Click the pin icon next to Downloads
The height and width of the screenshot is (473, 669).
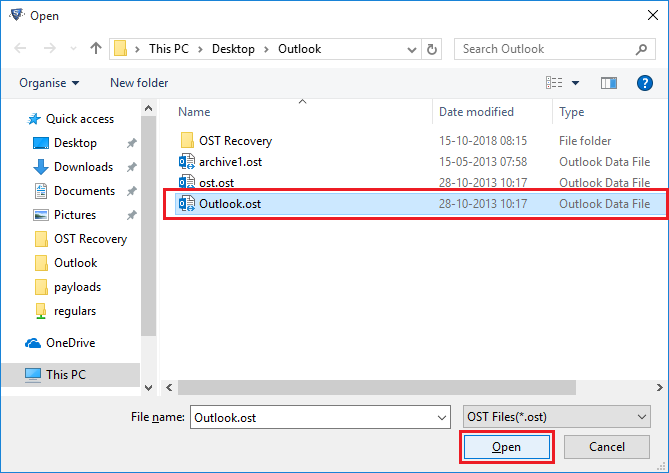[131, 167]
